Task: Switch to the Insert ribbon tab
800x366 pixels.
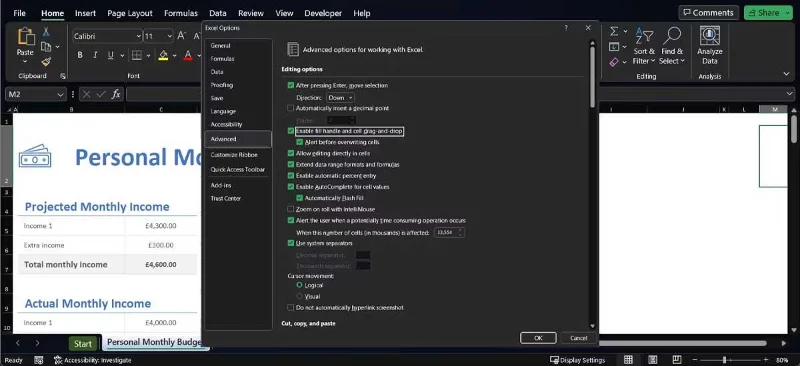Action: [85, 13]
